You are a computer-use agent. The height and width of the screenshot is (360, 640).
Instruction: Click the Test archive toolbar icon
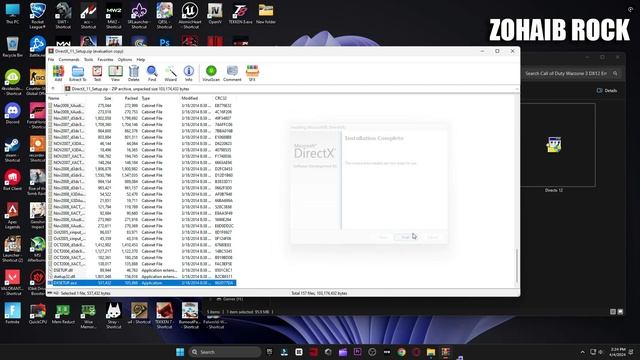coord(97,73)
